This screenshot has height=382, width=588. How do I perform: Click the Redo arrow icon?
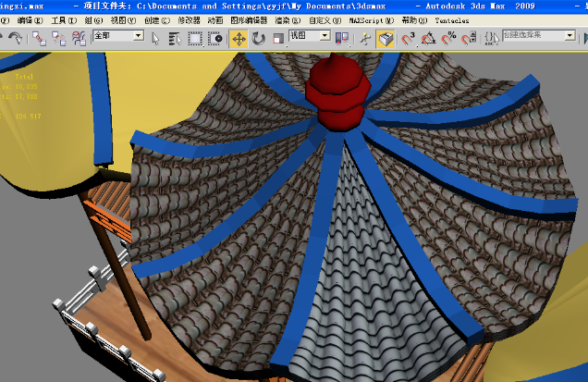[x=16, y=38]
